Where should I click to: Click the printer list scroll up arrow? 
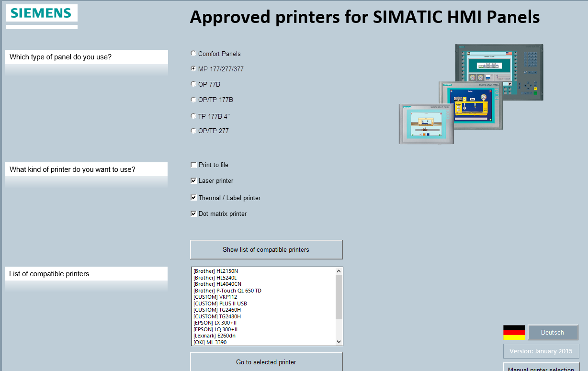click(339, 271)
